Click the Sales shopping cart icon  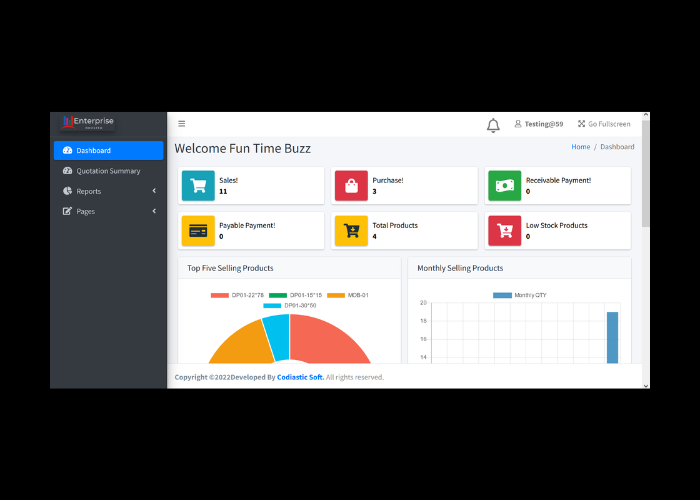198,185
